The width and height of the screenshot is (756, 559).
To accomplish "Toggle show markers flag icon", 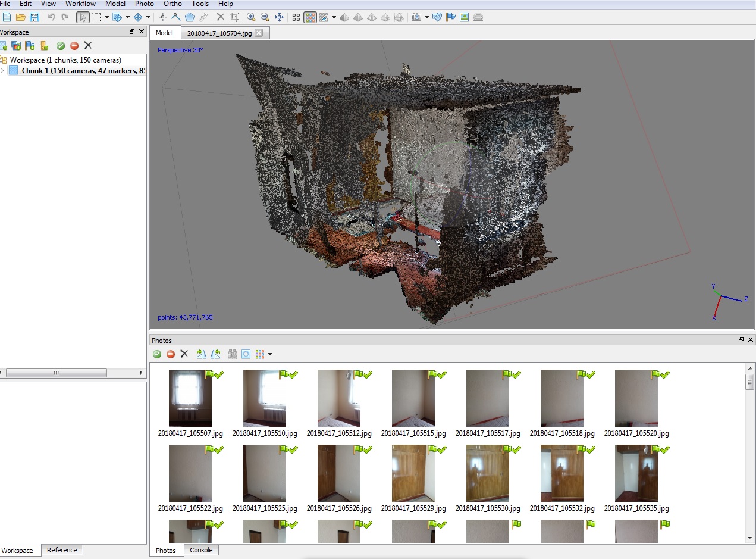I will 451,17.
